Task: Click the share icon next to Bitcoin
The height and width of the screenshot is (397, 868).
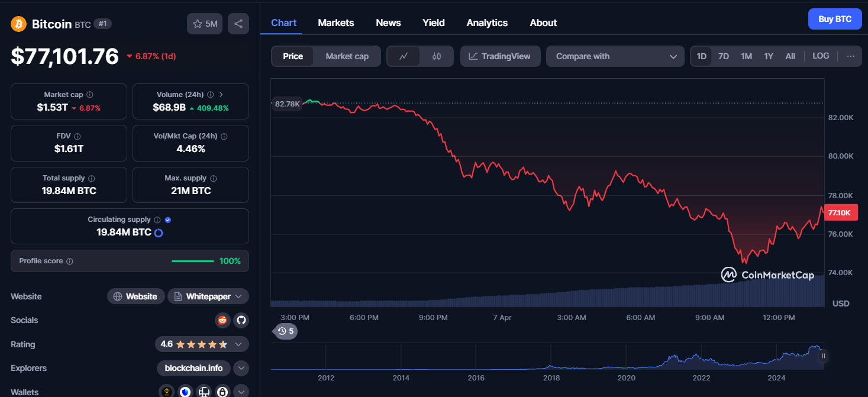Action: coord(238,24)
